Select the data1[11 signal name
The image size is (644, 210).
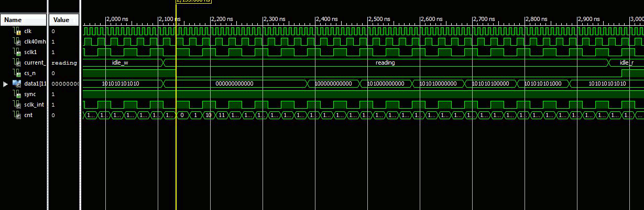click(34, 84)
